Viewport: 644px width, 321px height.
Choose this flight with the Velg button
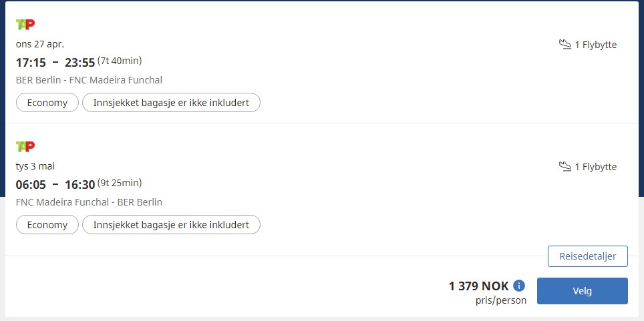click(583, 291)
